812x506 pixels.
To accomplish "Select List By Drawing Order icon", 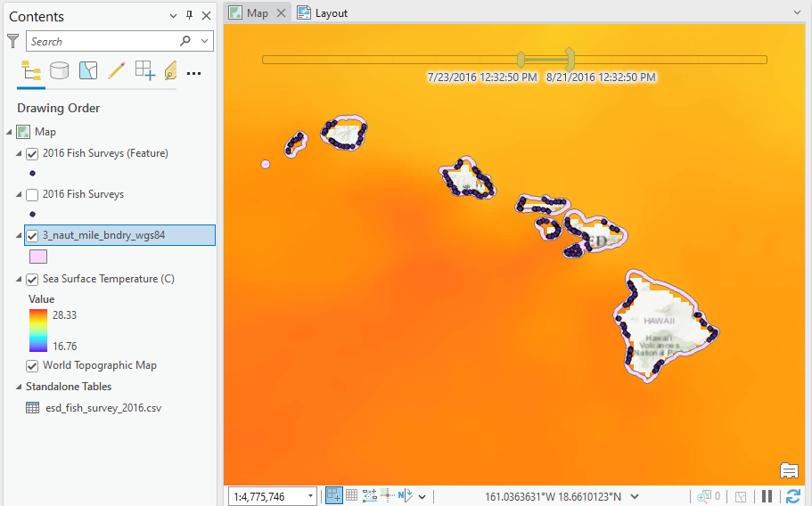I will [31, 71].
